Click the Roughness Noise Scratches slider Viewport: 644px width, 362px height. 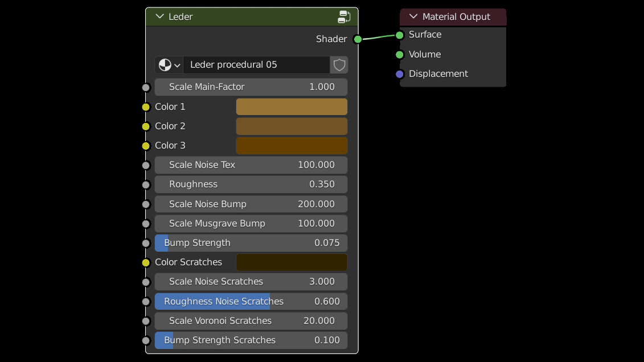pyautogui.click(x=251, y=302)
